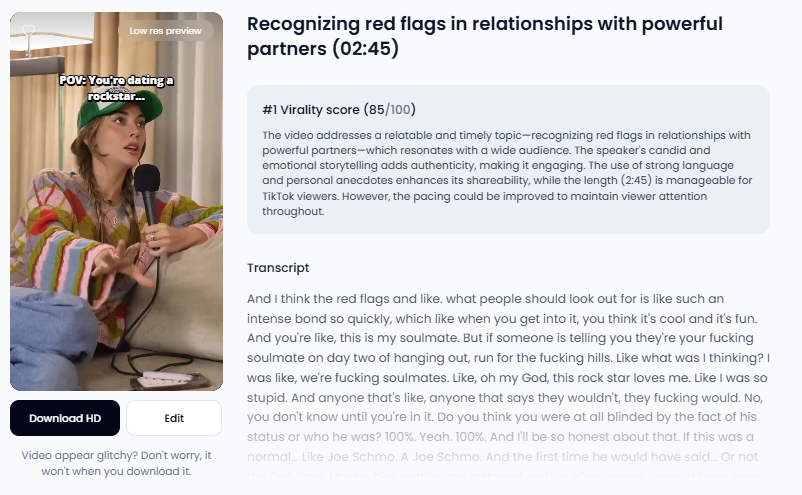This screenshot has width=802, height=495.
Task: Click the Edit button
Action: coord(174,418)
